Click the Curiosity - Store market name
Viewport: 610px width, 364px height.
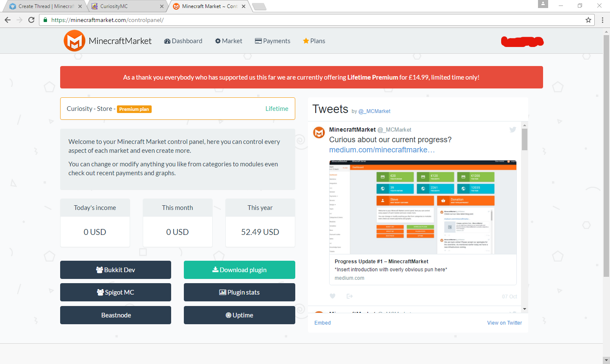pos(89,109)
